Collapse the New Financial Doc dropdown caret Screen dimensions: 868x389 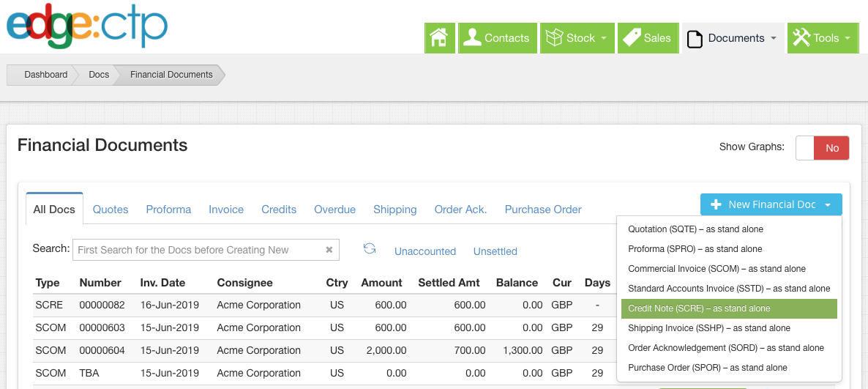click(828, 205)
